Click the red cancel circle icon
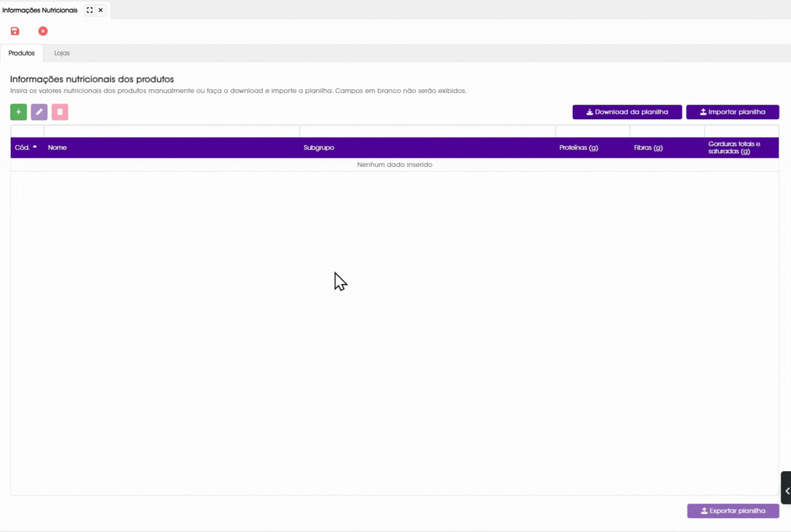This screenshot has width=791, height=532. tap(43, 31)
